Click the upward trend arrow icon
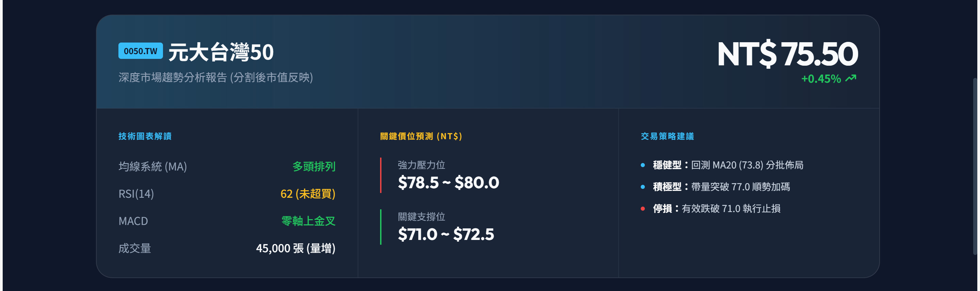The image size is (980, 291). pyautogui.click(x=851, y=78)
